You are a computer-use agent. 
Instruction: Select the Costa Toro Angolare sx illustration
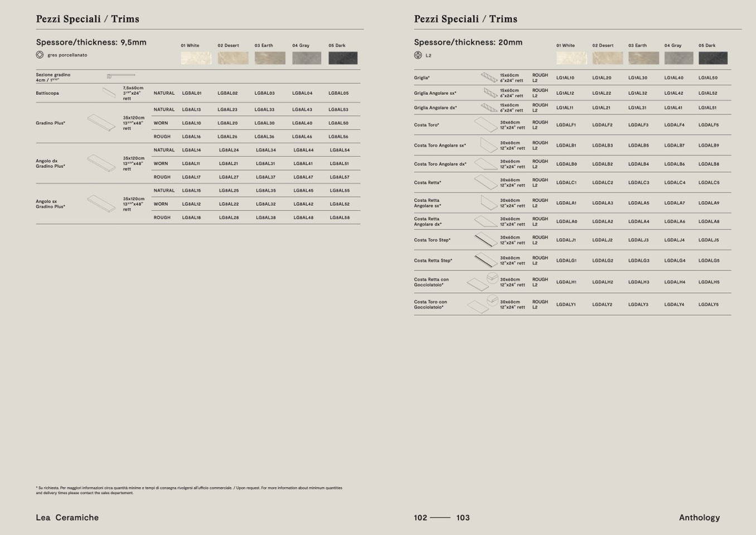pos(488,145)
